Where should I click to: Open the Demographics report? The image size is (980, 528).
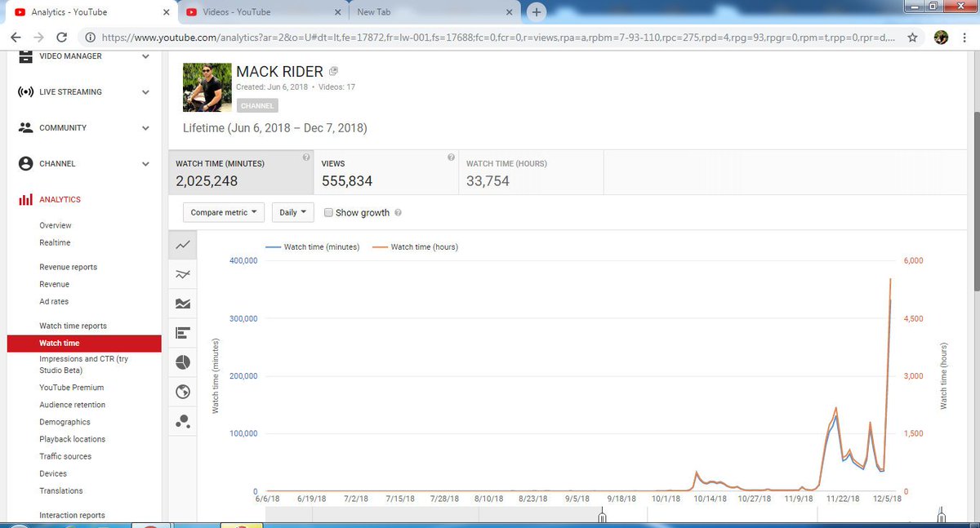coord(65,422)
